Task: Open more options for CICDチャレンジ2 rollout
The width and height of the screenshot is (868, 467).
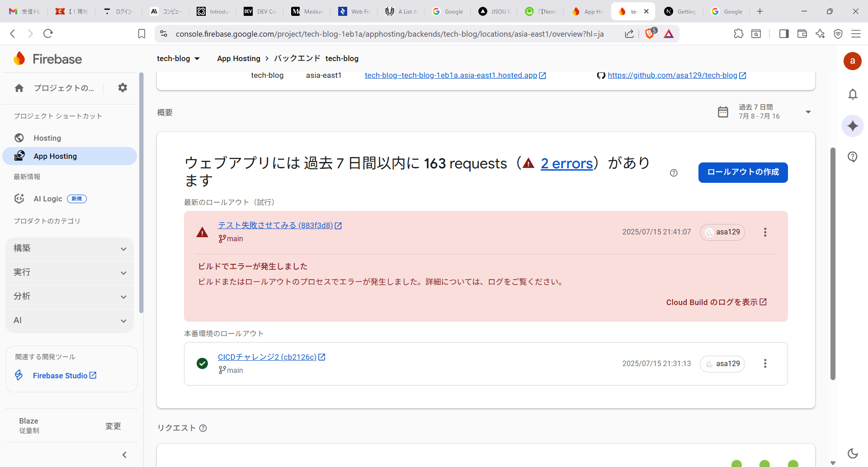Action: (x=765, y=364)
